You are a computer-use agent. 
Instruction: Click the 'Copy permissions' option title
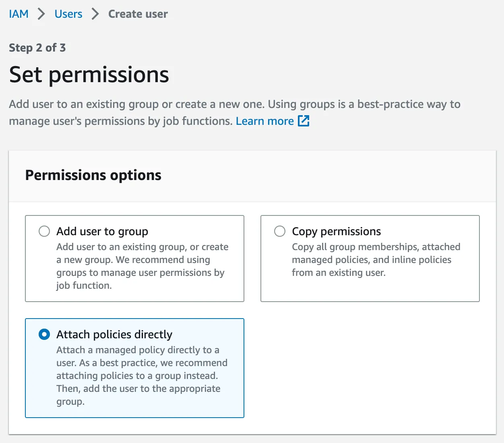tap(336, 232)
